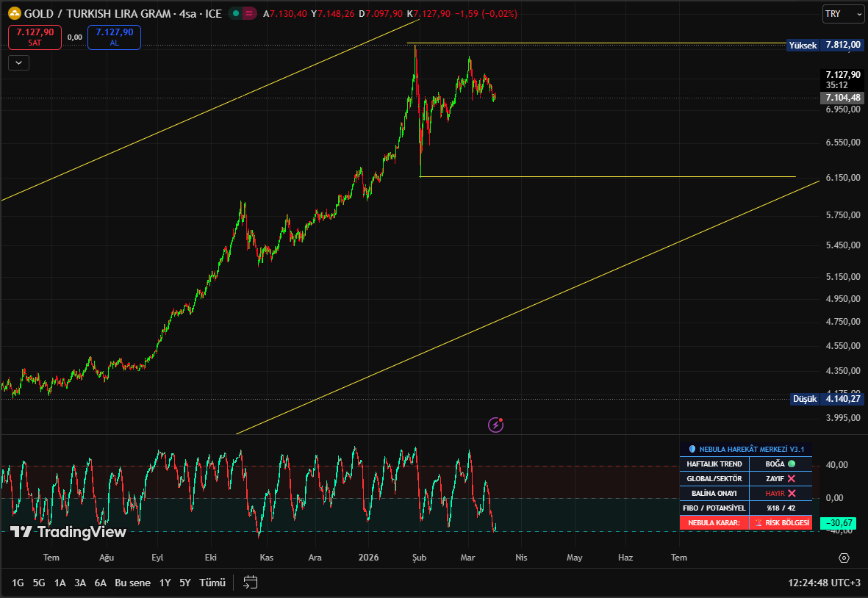Click the GOLD / TURKISH LIRA GRAM title
868x598 pixels.
click(x=97, y=13)
